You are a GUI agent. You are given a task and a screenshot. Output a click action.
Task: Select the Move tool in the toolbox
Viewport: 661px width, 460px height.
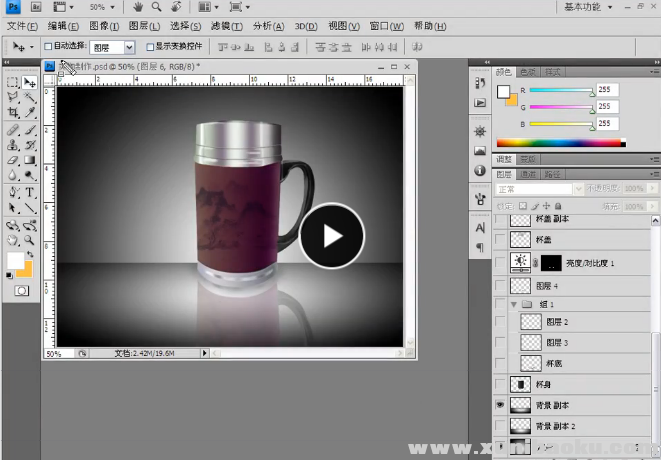pyautogui.click(x=30, y=82)
